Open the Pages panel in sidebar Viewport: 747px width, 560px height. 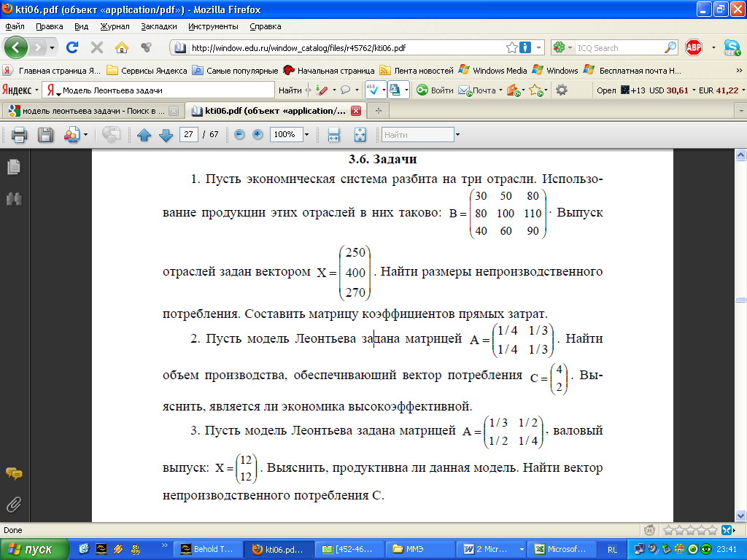click(13, 167)
